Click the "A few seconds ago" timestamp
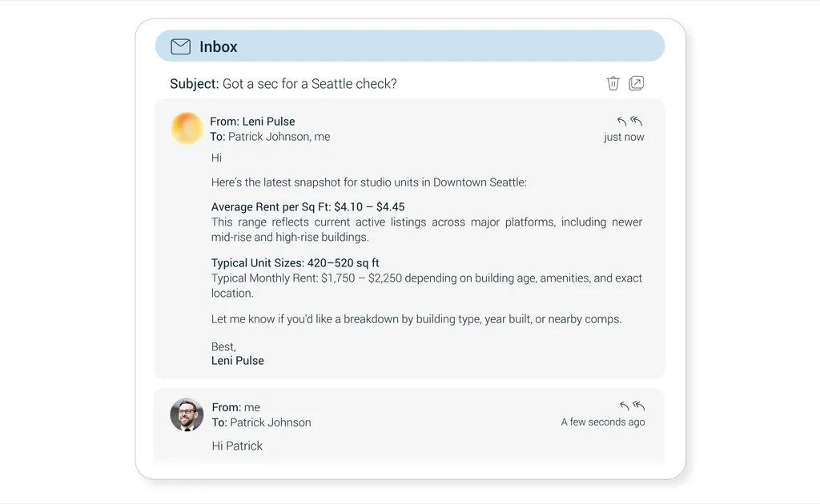 point(602,422)
